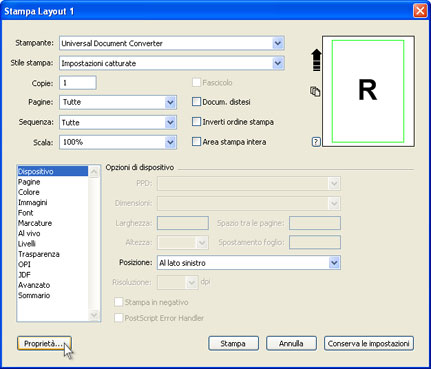Select Colore in the options list
431x369 pixels.
pyautogui.click(x=29, y=192)
